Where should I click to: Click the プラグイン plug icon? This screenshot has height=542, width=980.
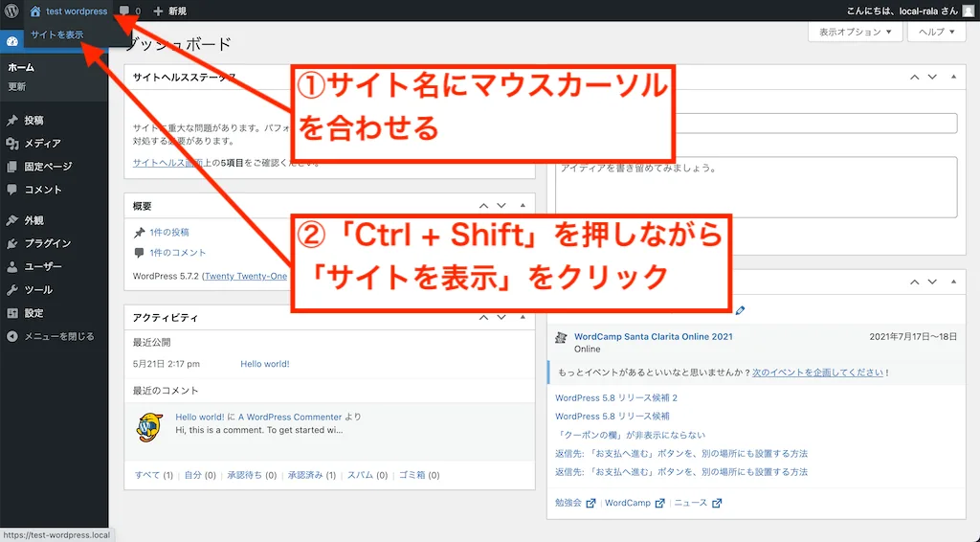pos(11,243)
